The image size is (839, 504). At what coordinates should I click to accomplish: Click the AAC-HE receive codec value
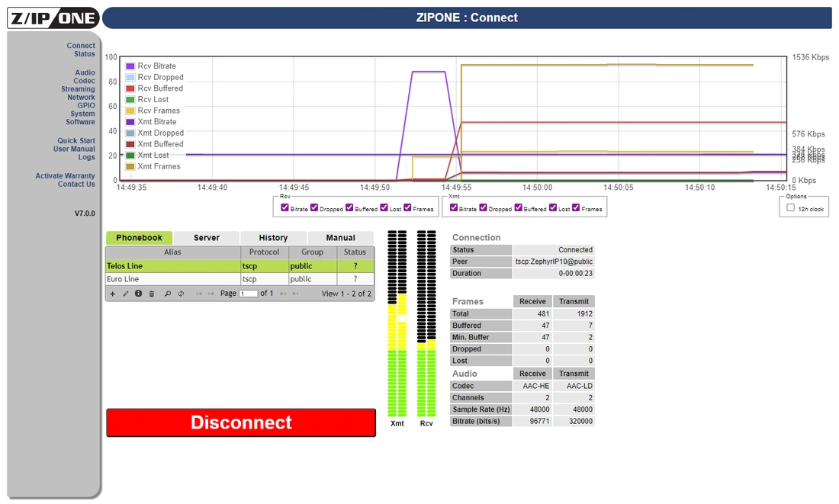[x=536, y=386]
